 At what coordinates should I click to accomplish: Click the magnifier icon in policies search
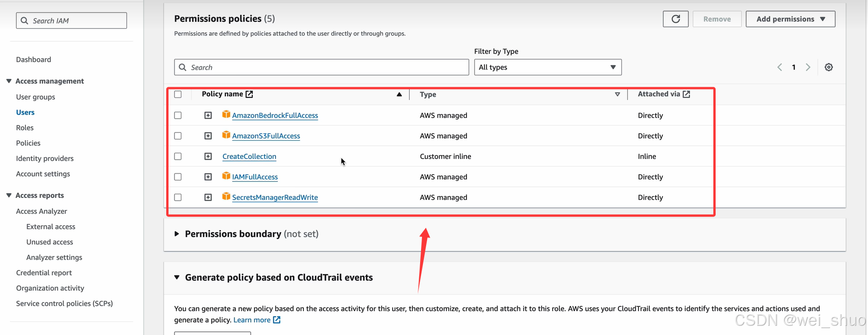[x=183, y=67]
